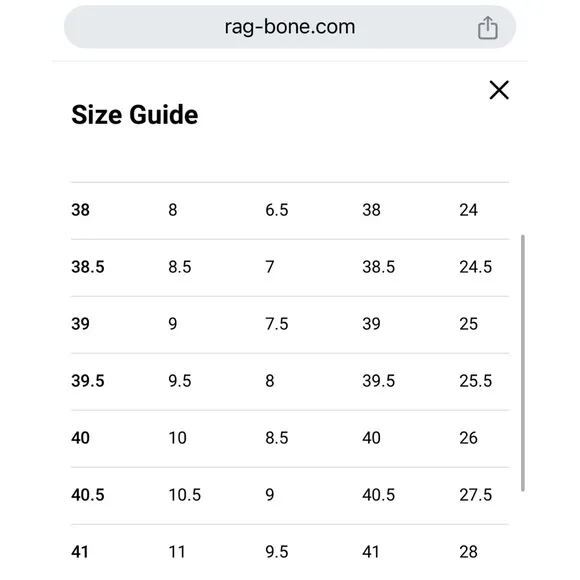Click the Size Guide heading

coord(135,115)
